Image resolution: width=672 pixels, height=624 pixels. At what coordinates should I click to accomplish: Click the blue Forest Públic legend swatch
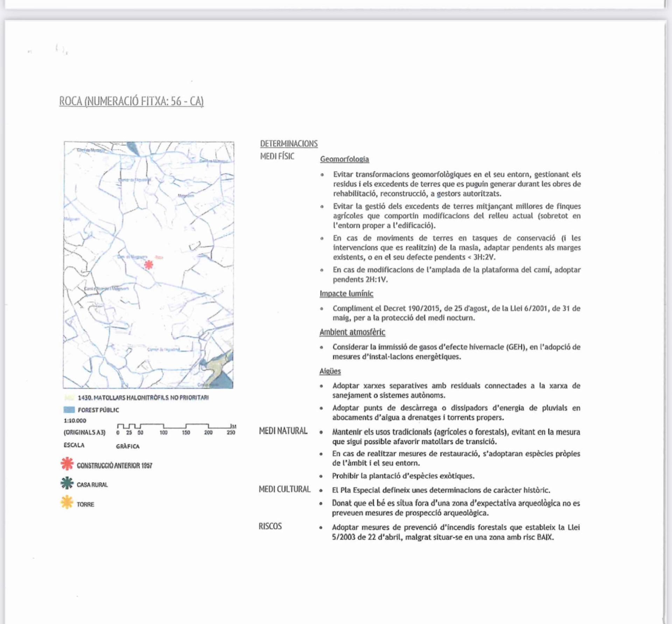click(69, 410)
